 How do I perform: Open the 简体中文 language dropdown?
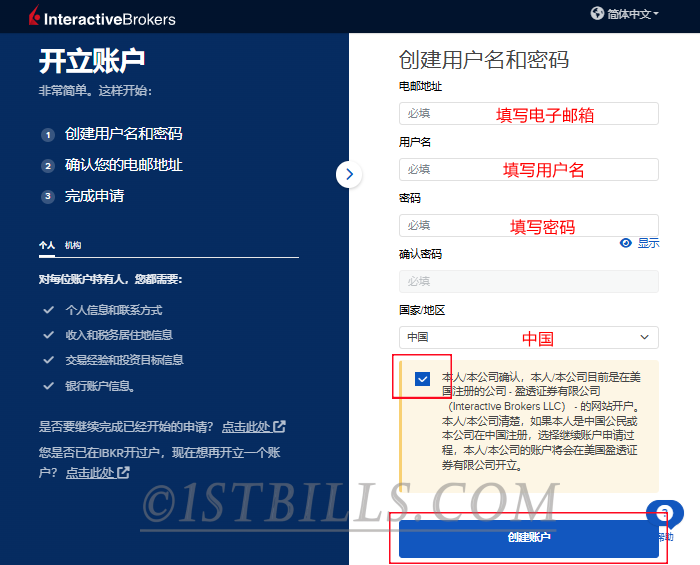(x=632, y=14)
